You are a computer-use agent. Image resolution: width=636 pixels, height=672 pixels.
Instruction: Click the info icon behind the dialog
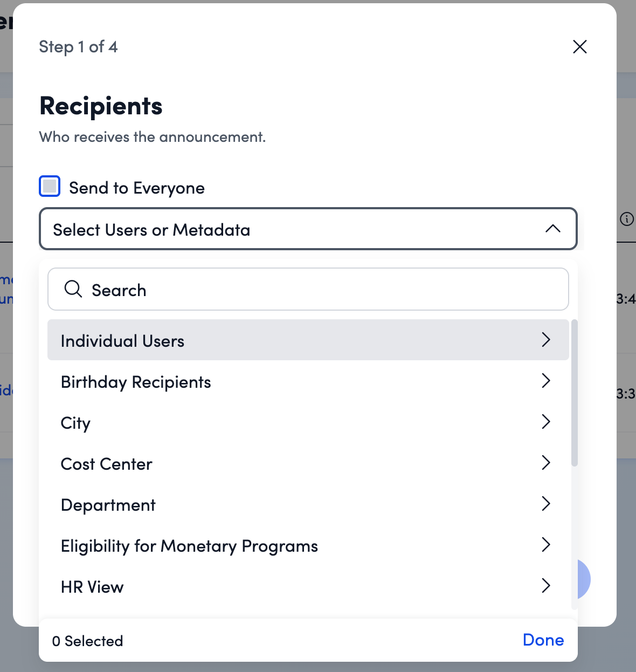coord(626,219)
